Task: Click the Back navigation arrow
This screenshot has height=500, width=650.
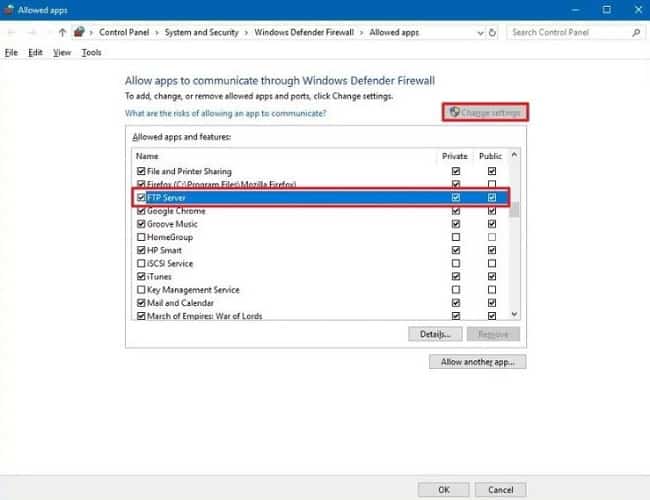Action: (12, 32)
